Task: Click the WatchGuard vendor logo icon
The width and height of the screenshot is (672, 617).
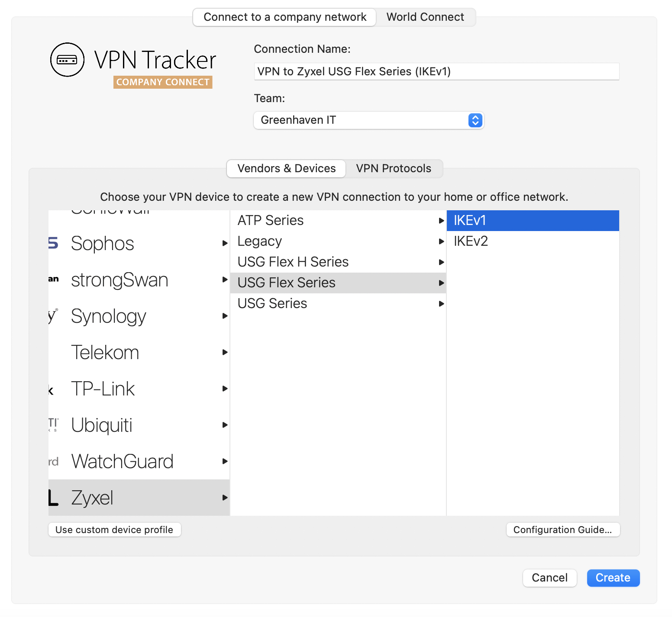Action: pyautogui.click(x=53, y=461)
